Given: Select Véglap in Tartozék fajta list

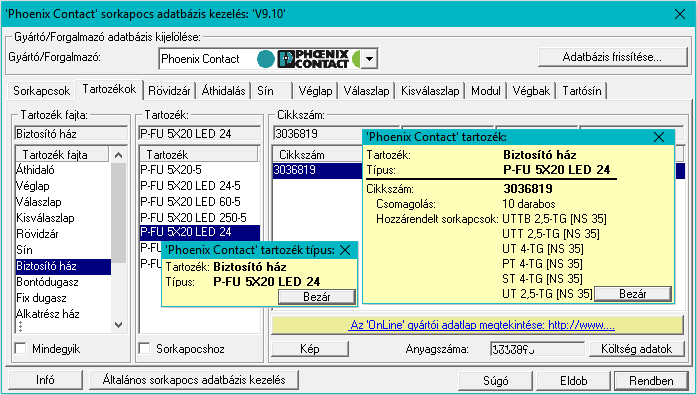Looking at the screenshot, I should click(63, 186).
